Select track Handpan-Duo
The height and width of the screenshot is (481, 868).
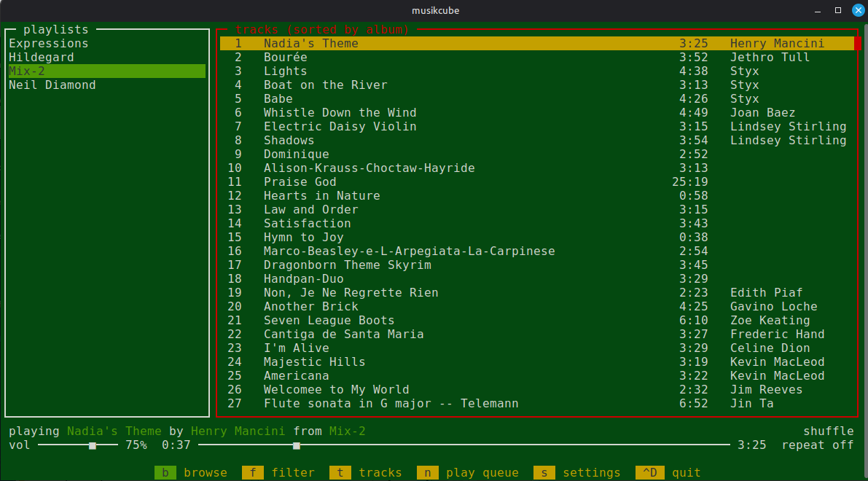pyautogui.click(x=537, y=279)
